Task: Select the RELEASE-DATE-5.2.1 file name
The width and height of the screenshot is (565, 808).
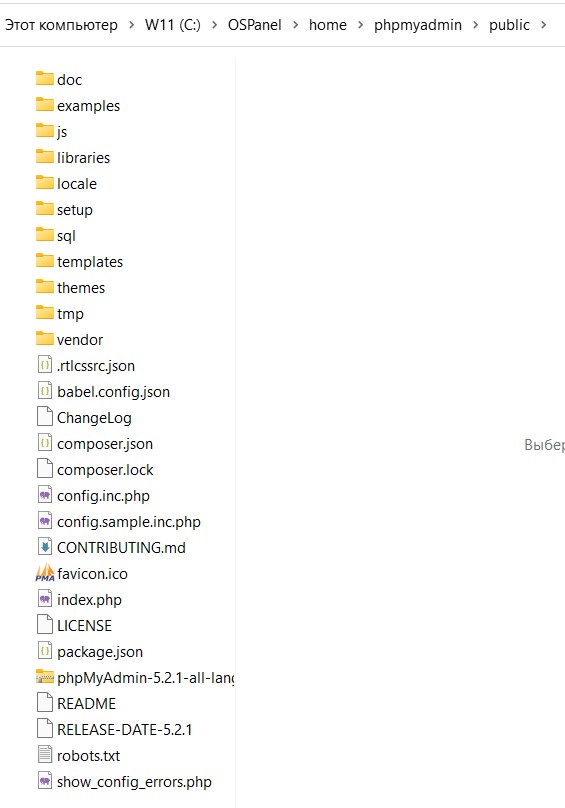Action: point(125,730)
